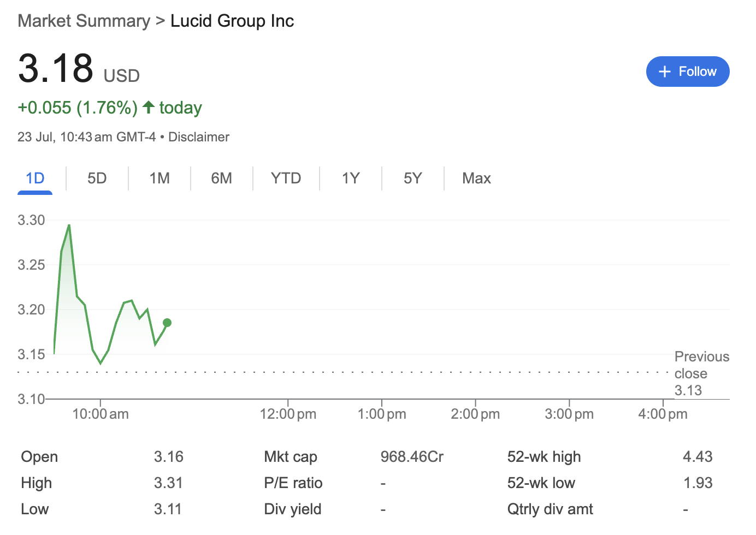The height and width of the screenshot is (535, 756).
Task: Click the timestamp 23 Jul, 10:43 am GMT-4
Action: tap(86, 137)
